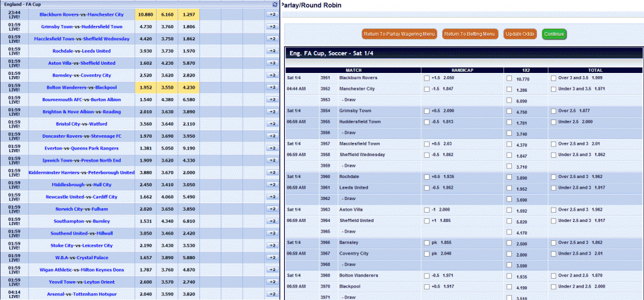Check Grimsby Town +0.5 handicap box
Viewport: 644px width, 300px height.
(x=427, y=111)
